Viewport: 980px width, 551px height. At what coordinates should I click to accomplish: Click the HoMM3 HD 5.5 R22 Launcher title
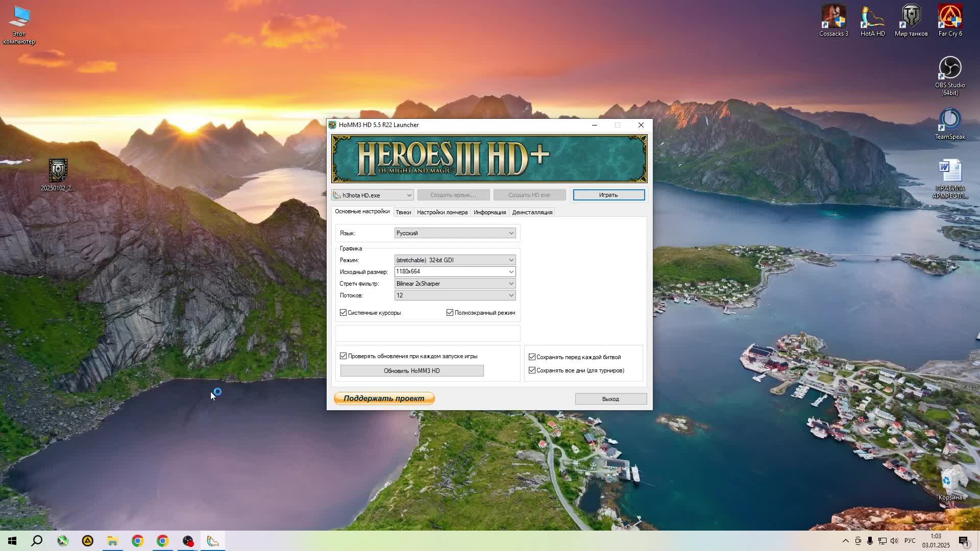(379, 125)
